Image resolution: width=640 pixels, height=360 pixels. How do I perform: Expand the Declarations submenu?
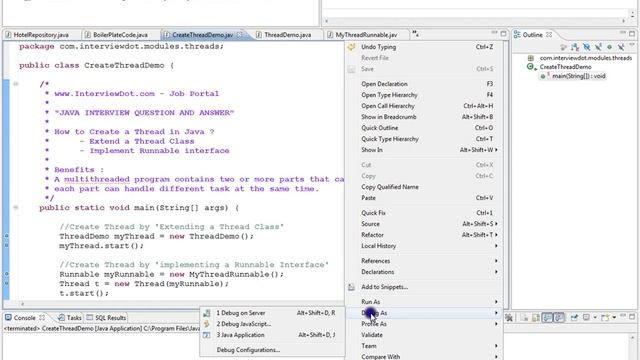point(424,272)
